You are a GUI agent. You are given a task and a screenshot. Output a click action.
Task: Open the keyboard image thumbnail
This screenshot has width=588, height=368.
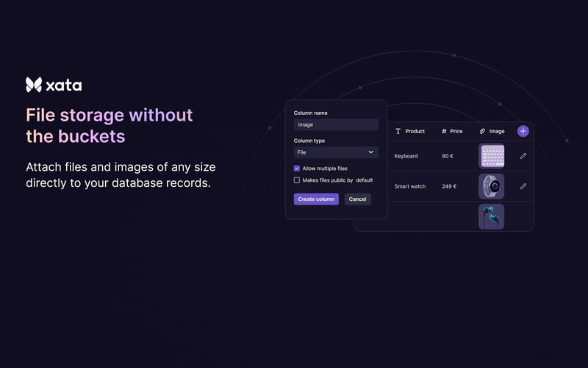pos(491,156)
